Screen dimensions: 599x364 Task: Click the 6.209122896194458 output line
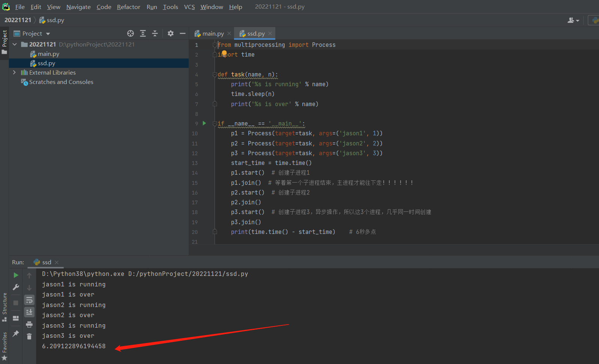click(74, 346)
